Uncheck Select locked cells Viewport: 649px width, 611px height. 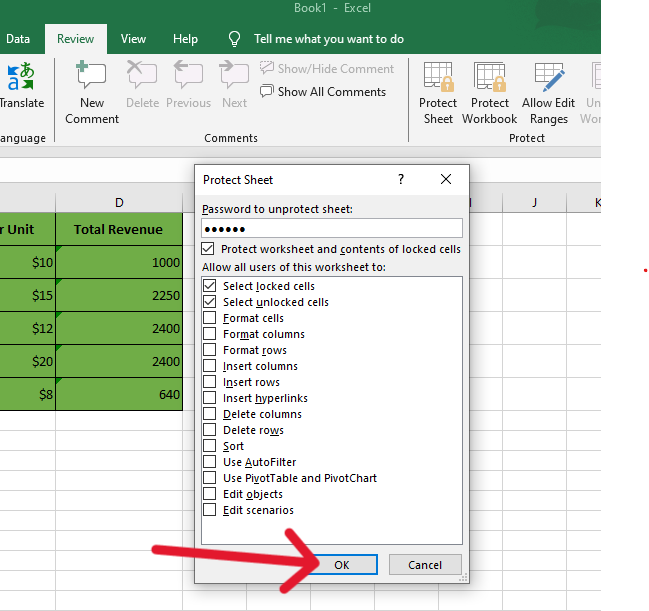point(209,286)
